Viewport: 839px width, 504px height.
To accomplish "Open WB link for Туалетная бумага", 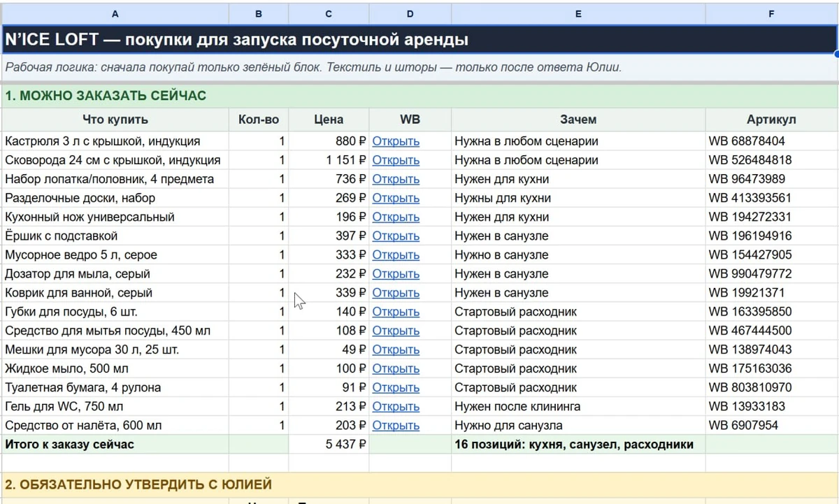I will pyautogui.click(x=396, y=387).
